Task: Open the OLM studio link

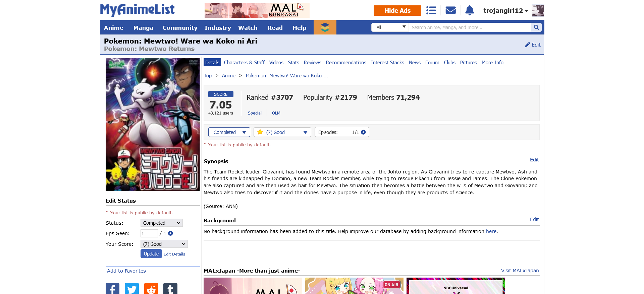Action: pos(276,113)
